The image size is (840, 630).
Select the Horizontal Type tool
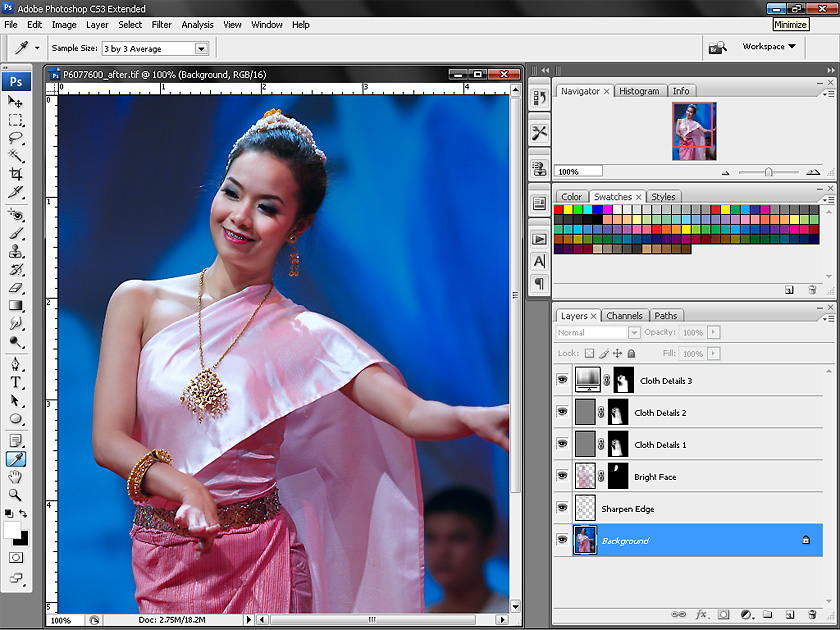(x=16, y=382)
